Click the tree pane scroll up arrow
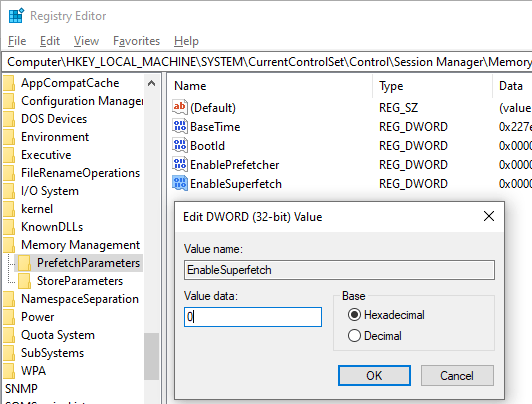532x404 pixels. (x=152, y=83)
